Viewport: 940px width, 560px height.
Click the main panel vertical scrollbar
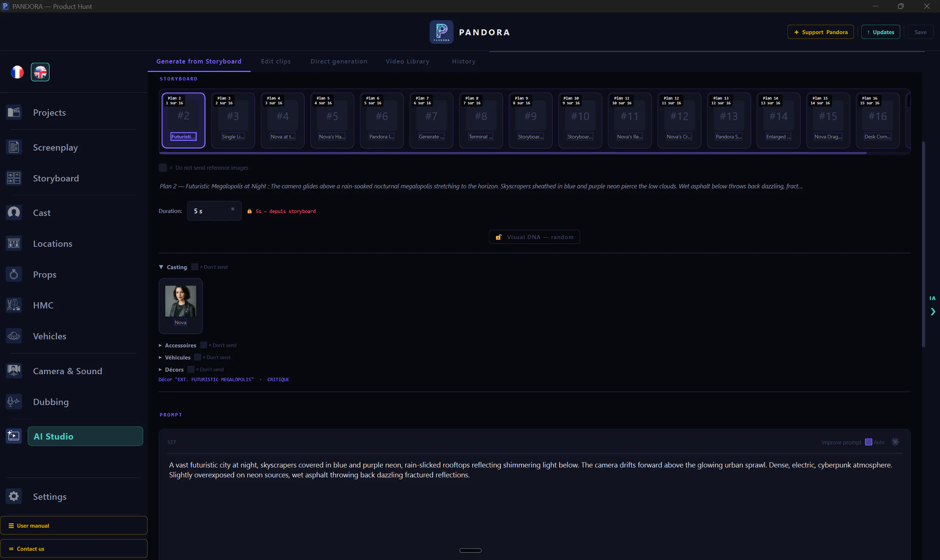coord(923,244)
